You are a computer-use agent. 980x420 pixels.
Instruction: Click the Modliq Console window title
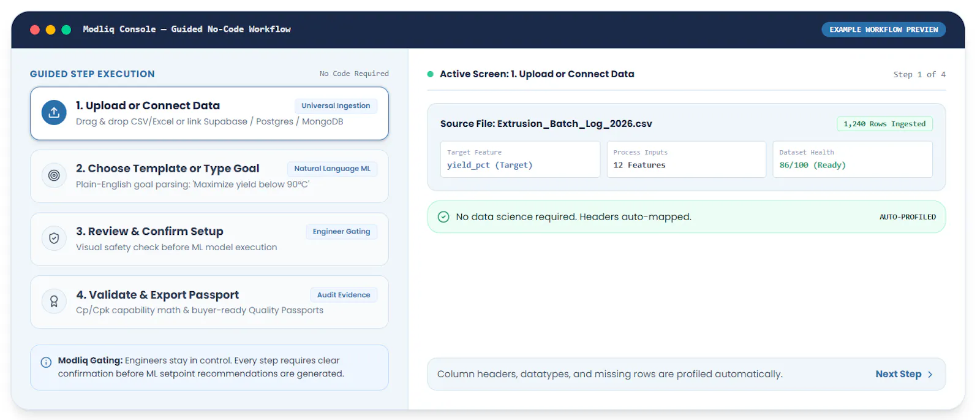[187, 29]
